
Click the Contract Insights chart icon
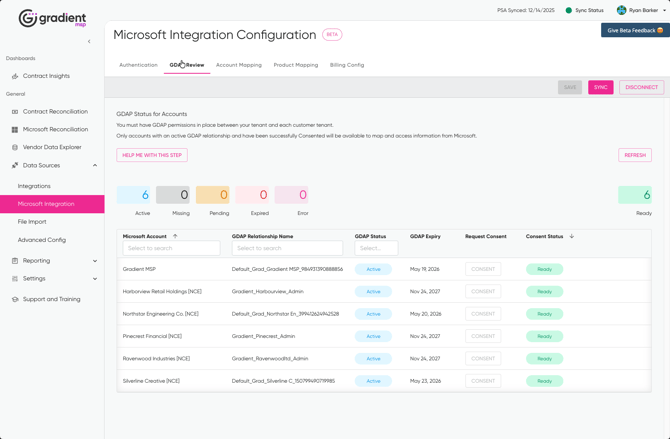tap(15, 76)
